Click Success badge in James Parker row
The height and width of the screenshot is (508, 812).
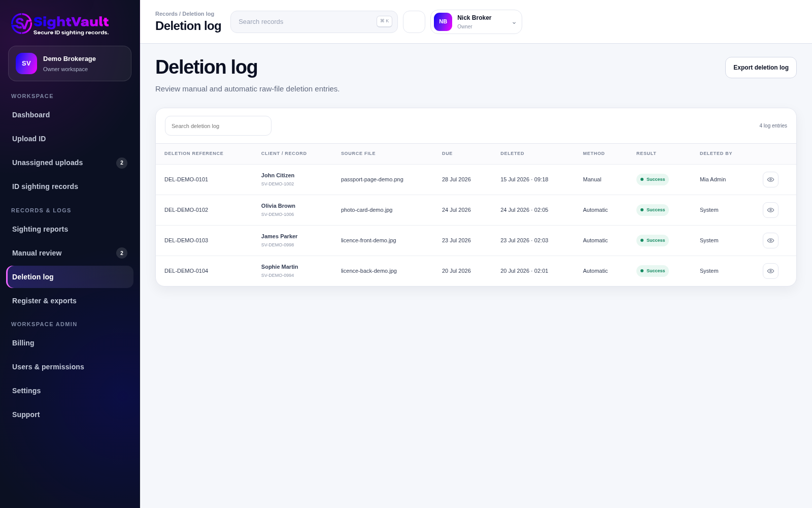point(653,240)
